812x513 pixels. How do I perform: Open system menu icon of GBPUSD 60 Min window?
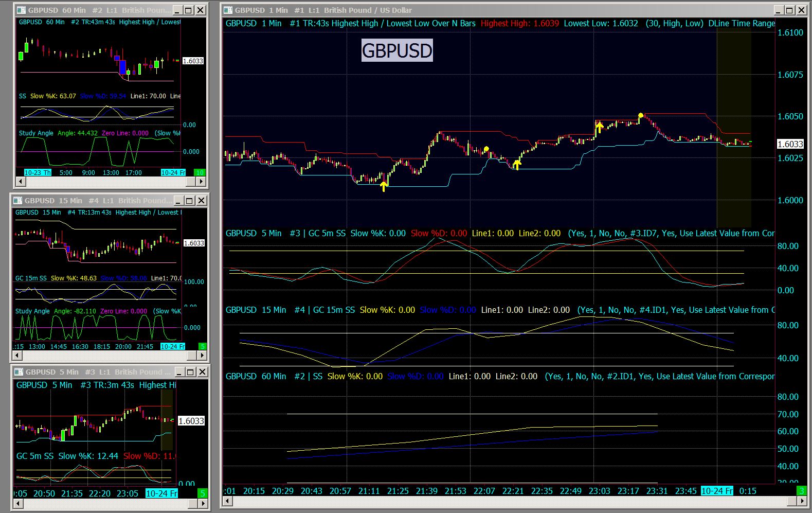21,10
